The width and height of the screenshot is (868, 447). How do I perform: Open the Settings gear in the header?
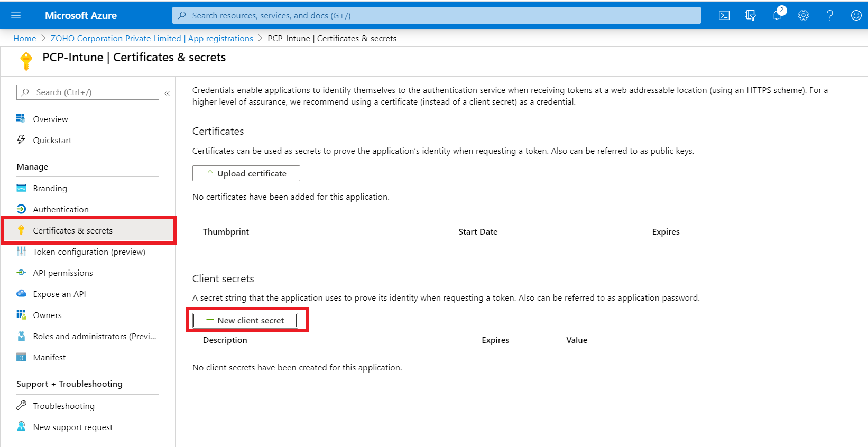804,15
